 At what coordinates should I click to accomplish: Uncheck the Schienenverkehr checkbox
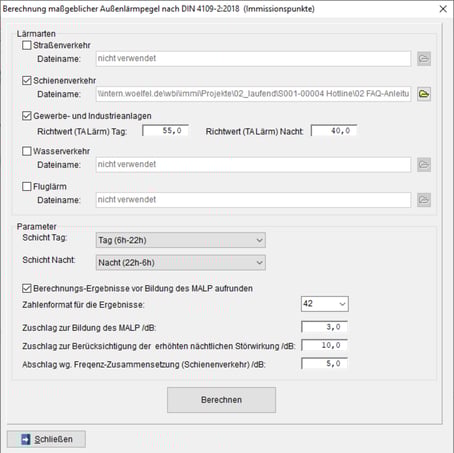pyautogui.click(x=27, y=80)
